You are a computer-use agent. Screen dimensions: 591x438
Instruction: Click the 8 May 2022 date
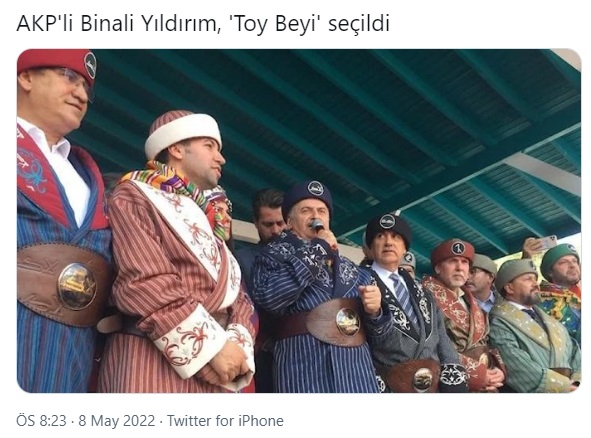(116, 420)
